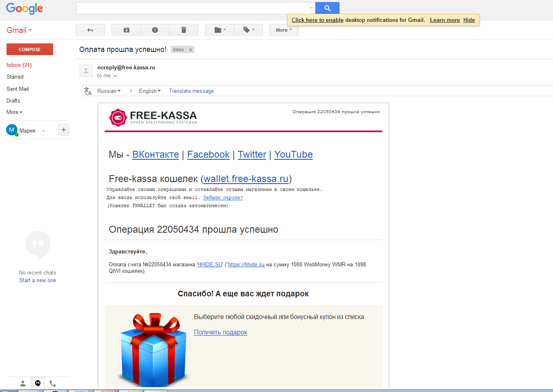Click small header 'Операция 22050434 прошла успешно'
This screenshot has width=553, height=392.
(x=336, y=111)
